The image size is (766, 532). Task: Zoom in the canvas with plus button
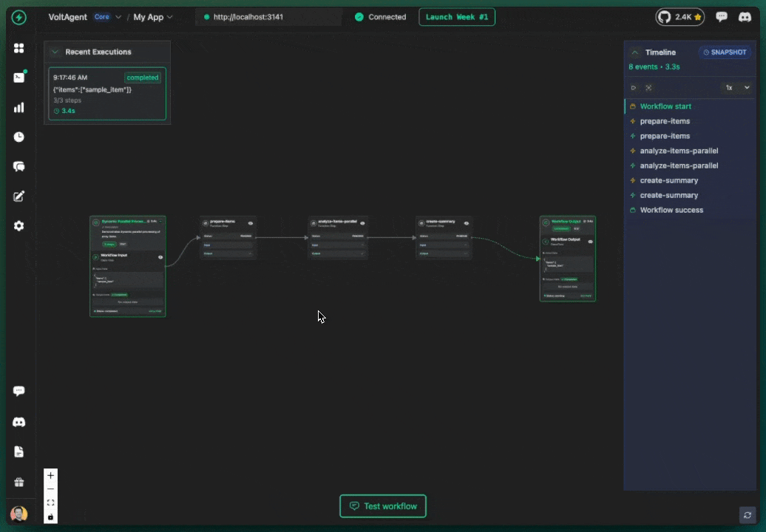50,475
